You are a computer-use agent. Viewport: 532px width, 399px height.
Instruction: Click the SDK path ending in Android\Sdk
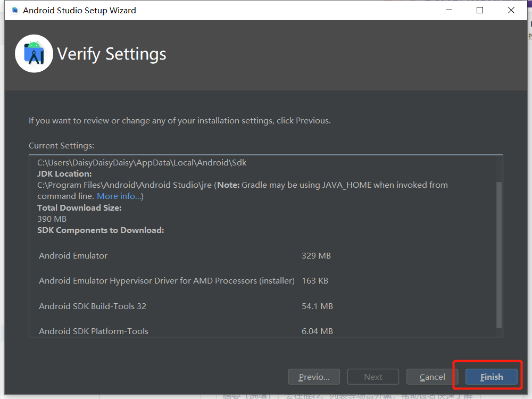click(x=142, y=162)
